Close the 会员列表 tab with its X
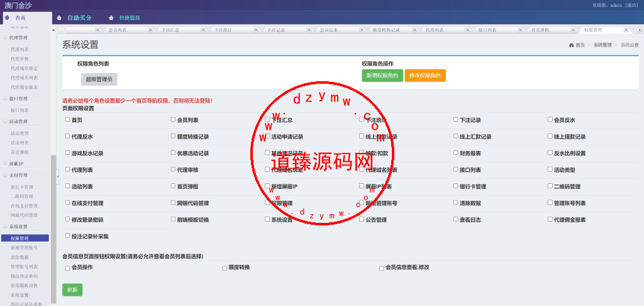 click(150, 30)
